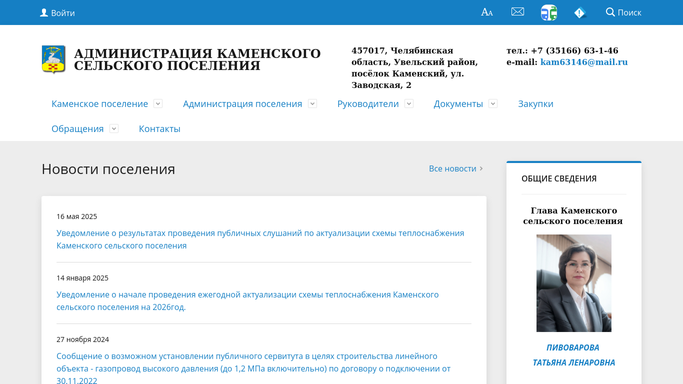The image size is (683, 384).
Task: Open search via magnifier icon
Action: [610, 12]
